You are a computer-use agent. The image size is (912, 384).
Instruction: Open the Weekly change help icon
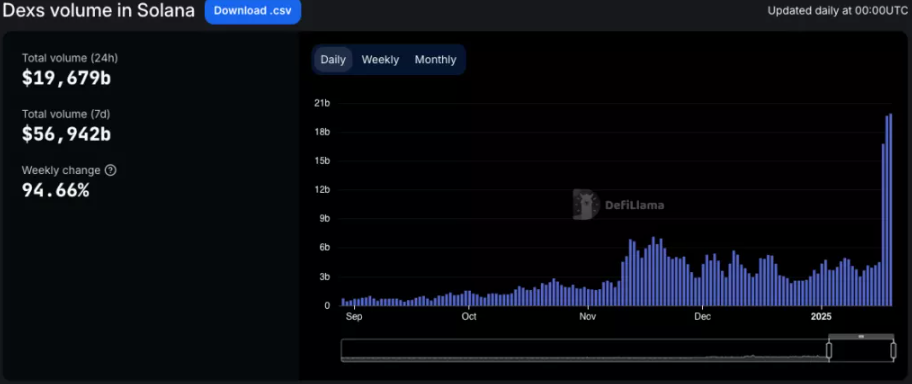pyautogui.click(x=111, y=170)
